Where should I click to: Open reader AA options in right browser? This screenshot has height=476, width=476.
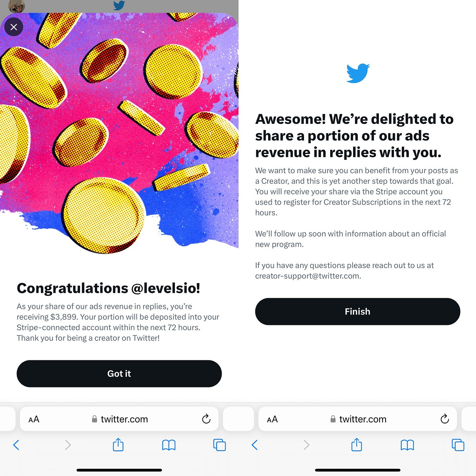[272, 419]
